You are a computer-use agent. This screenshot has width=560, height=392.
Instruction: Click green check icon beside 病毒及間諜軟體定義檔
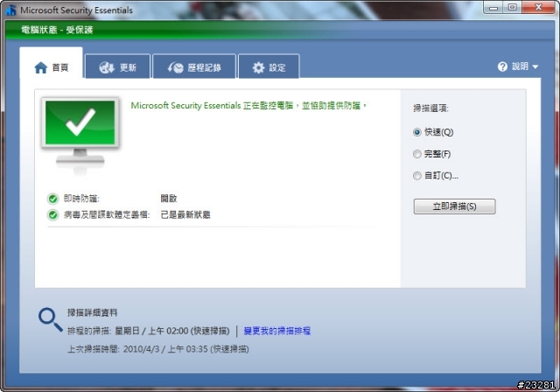[x=52, y=215]
